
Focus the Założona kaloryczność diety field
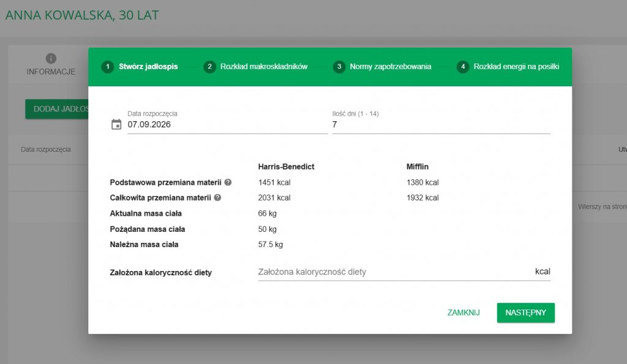404,272
